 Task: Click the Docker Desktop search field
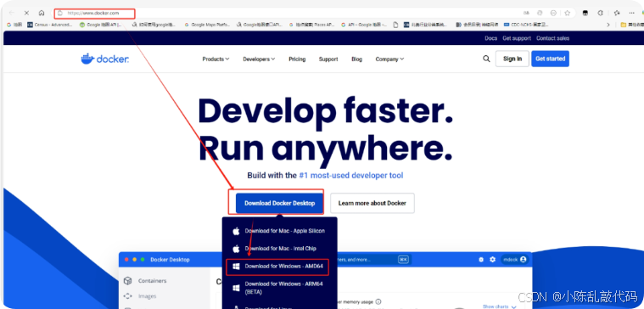pos(373,260)
